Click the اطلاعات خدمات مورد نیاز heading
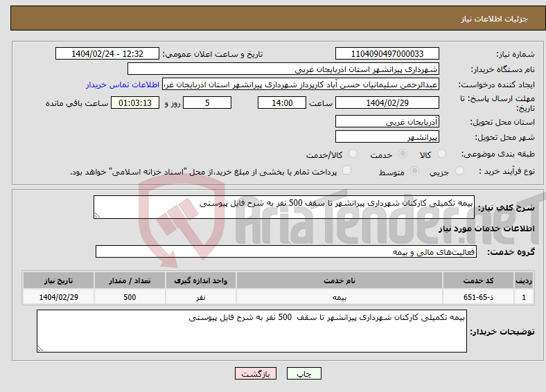The image size is (546, 392). (486, 229)
